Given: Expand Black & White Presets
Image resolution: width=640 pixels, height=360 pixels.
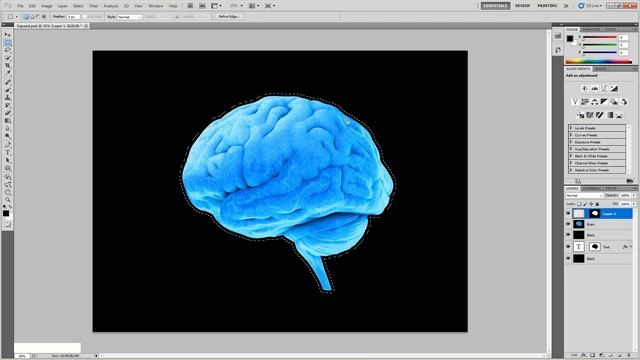Looking at the screenshot, I should click(x=571, y=156).
